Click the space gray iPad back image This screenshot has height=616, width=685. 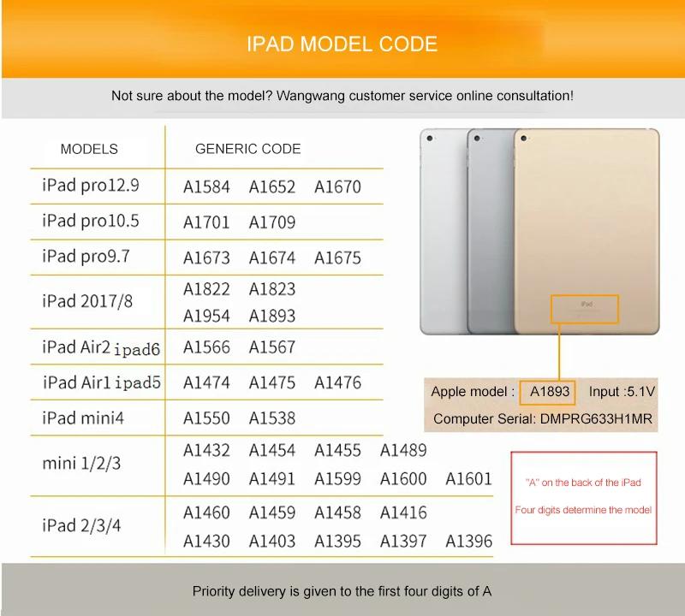(490, 231)
